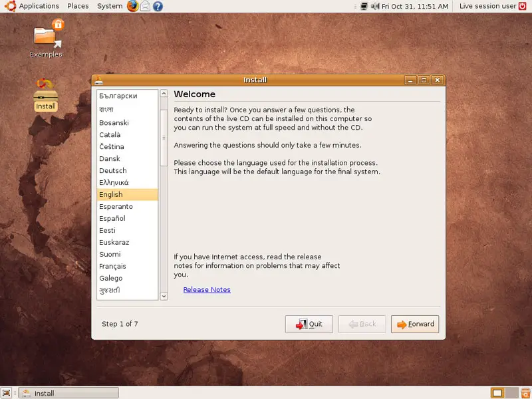Launch the Firefox browser from the top panel

[x=132, y=6]
